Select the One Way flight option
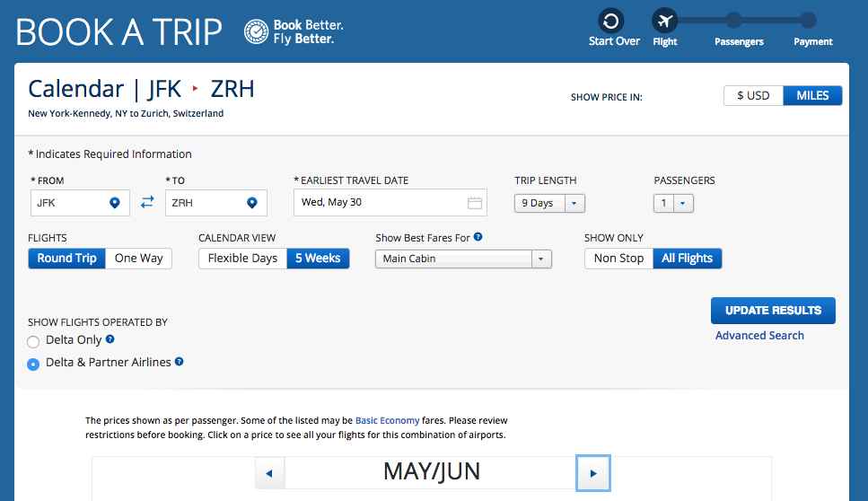 click(138, 259)
